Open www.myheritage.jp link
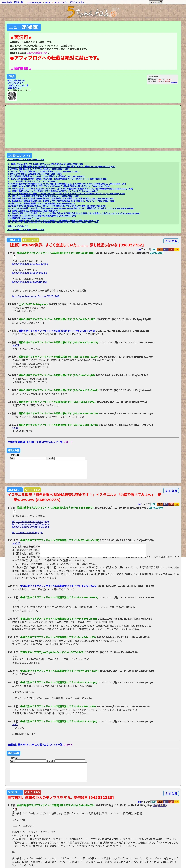Screen dimensions: 186x868 tap(27, 532)
